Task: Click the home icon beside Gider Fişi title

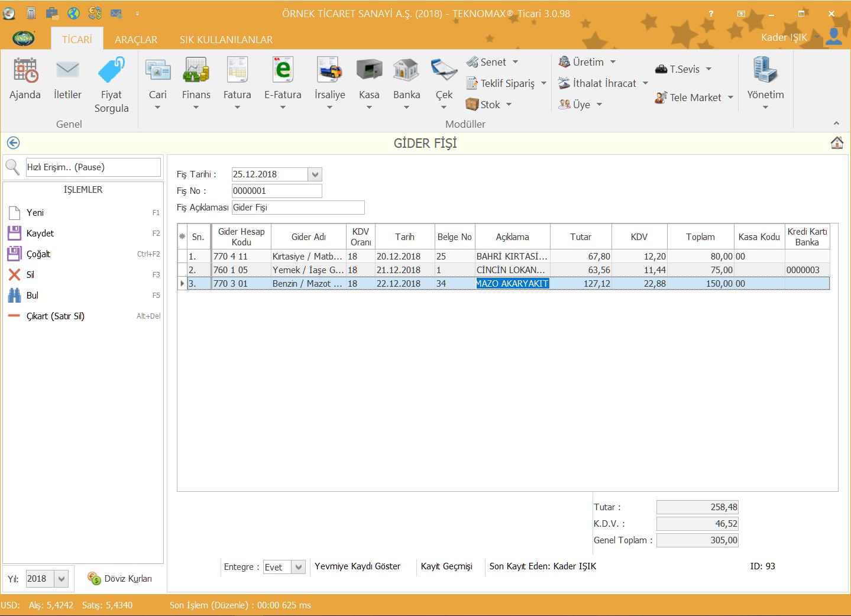Action: tap(837, 143)
